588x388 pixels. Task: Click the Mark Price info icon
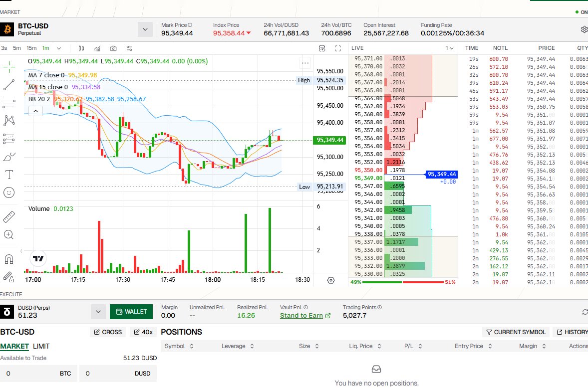190,25
